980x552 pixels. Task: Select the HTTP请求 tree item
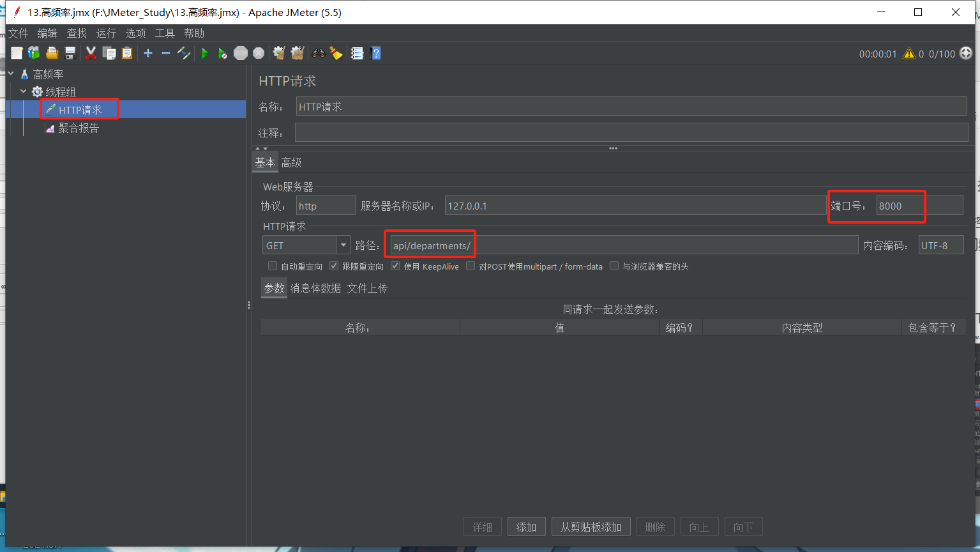pos(80,110)
